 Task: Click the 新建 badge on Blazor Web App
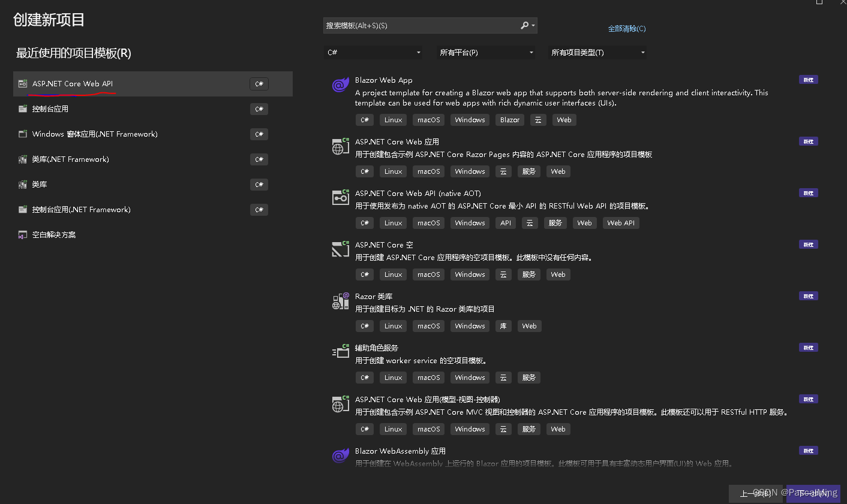click(x=809, y=80)
